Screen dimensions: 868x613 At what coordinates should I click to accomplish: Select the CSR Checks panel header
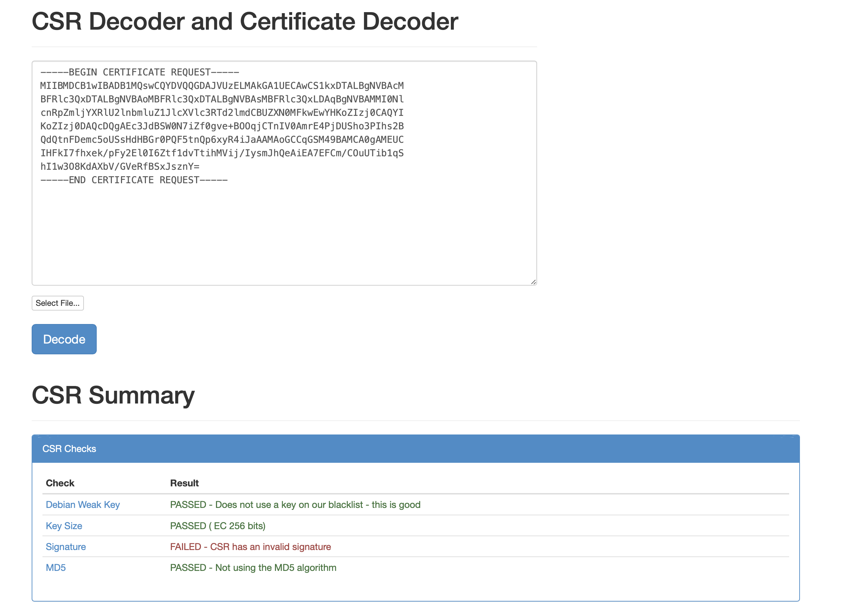pos(69,449)
